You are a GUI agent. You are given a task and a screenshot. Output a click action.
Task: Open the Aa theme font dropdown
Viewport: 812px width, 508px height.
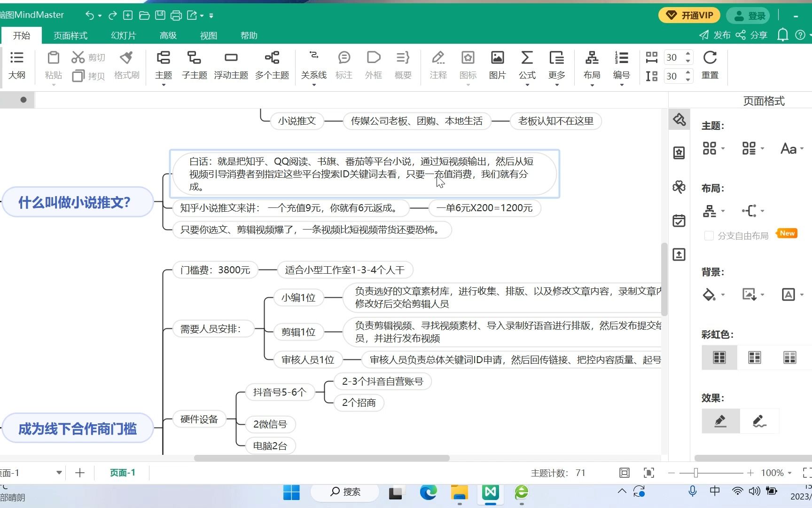(792, 149)
